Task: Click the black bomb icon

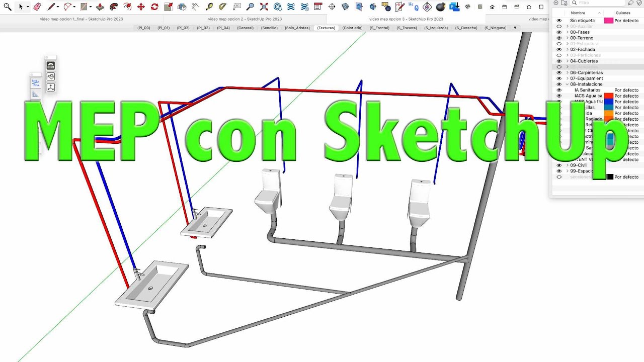Action: (440, 7)
